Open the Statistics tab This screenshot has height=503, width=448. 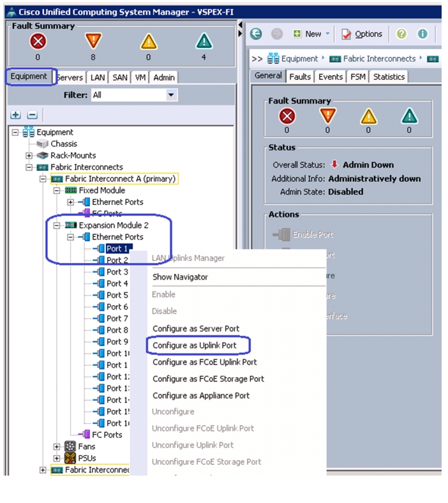pos(389,77)
